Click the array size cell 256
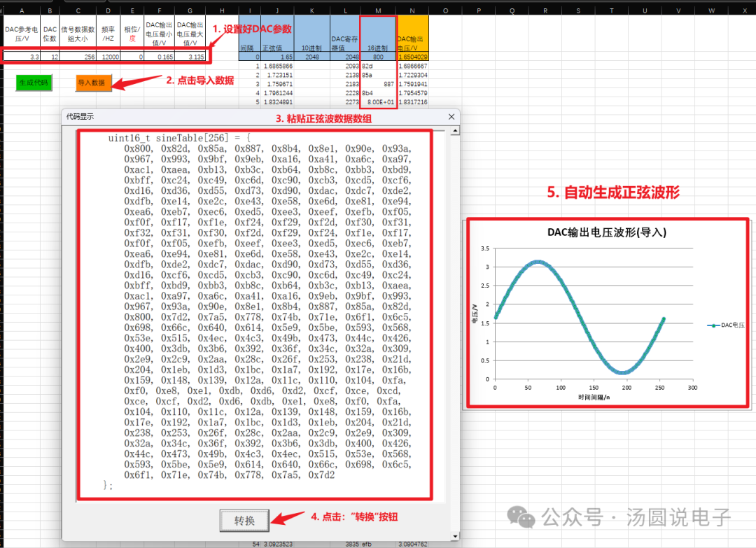756x548 pixels. (78, 57)
